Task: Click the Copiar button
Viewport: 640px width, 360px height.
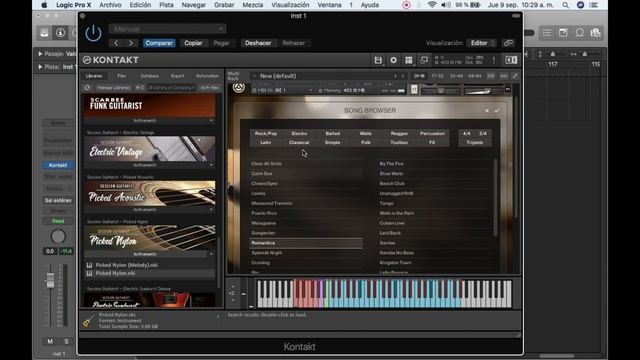Action: click(x=193, y=43)
